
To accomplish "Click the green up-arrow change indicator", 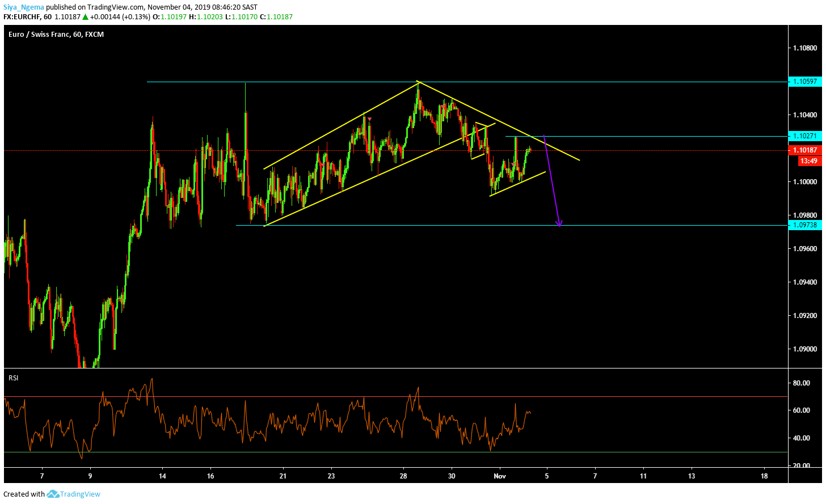I will point(85,17).
